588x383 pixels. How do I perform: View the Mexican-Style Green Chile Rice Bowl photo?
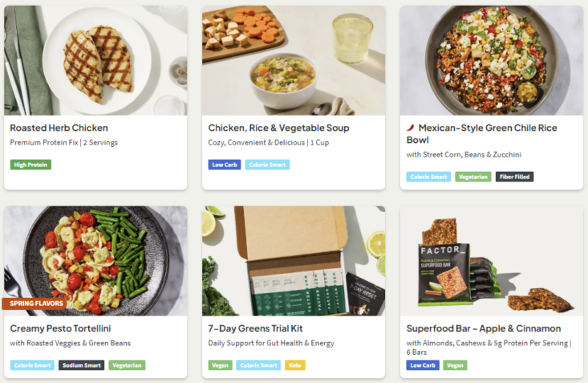point(492,60)
